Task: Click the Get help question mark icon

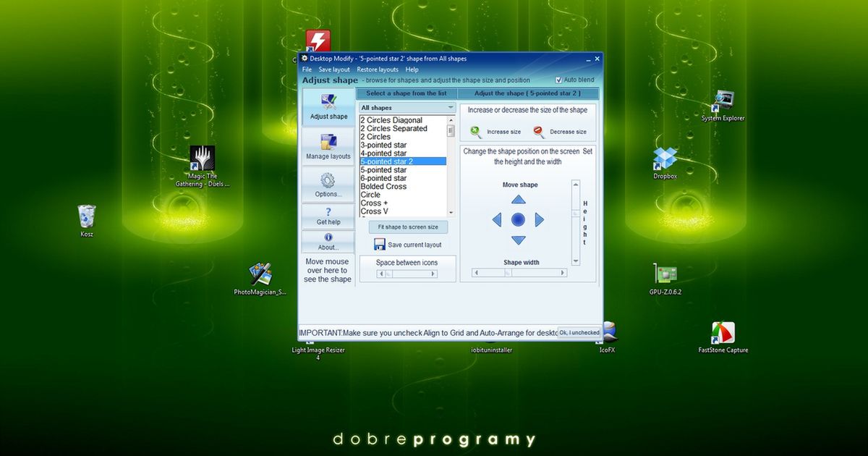Action: (328, 212)
